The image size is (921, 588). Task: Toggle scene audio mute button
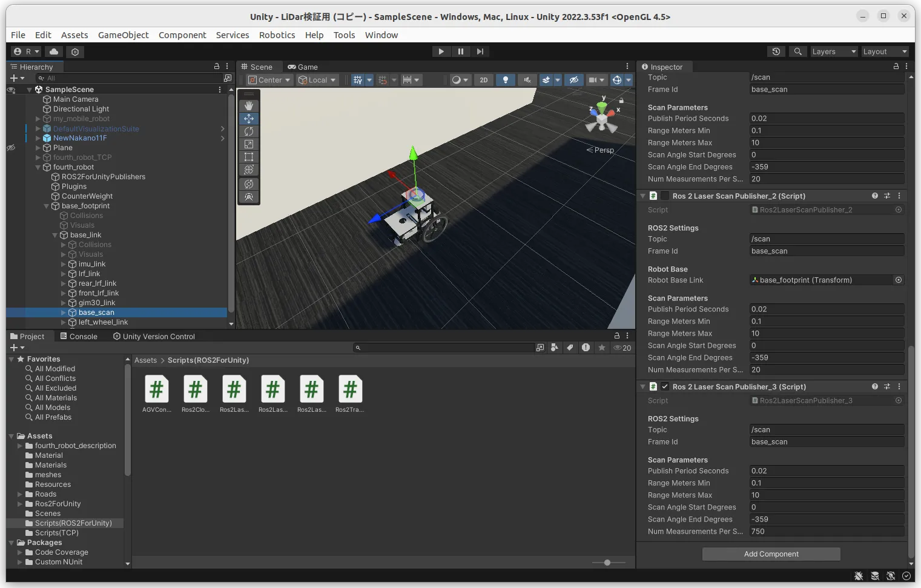527,80
